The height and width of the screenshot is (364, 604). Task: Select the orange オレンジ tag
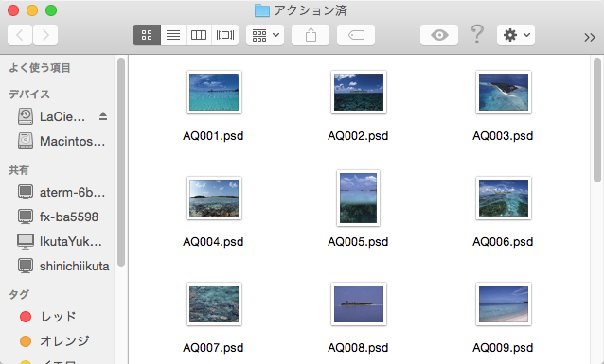point(54,341)
